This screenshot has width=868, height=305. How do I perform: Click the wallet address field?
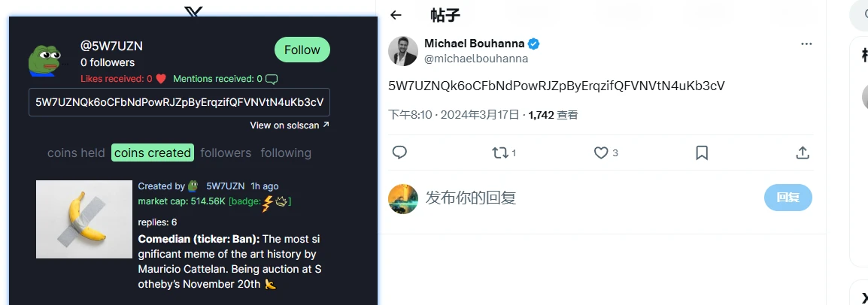[x=179, y=102]
